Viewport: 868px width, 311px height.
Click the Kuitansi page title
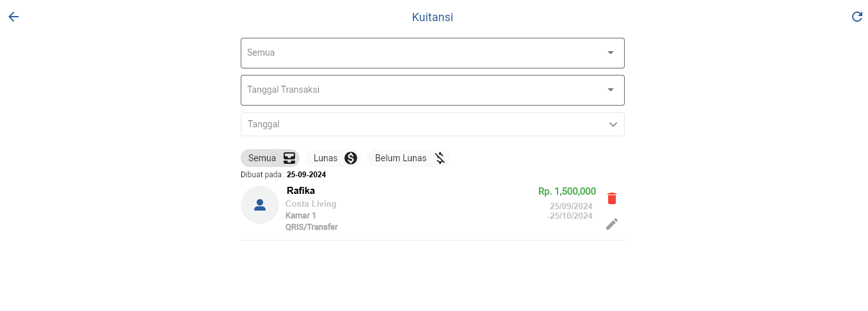point(433,17)
